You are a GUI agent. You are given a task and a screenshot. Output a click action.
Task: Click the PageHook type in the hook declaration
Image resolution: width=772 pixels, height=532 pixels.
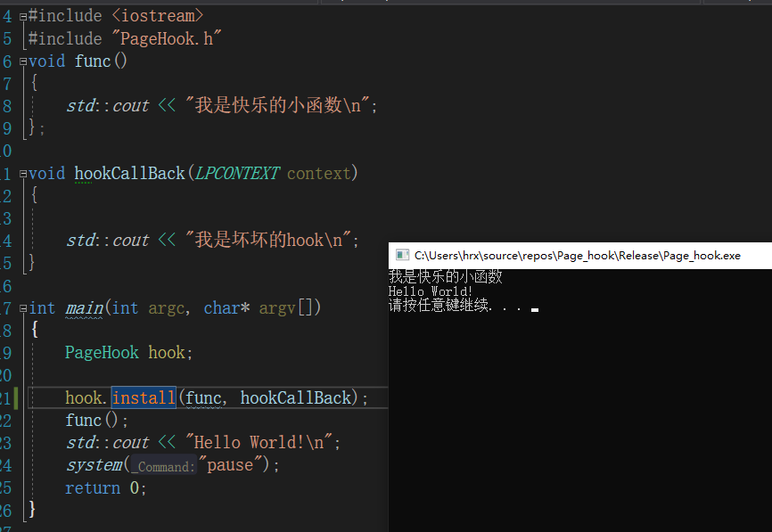102,352
